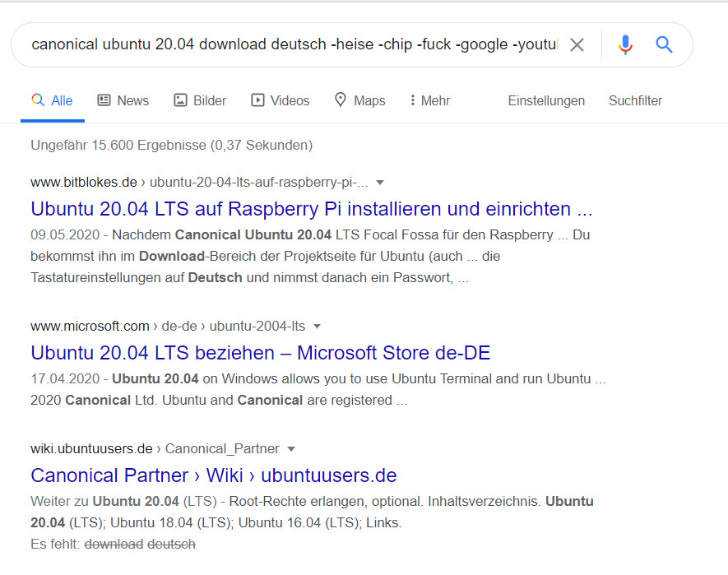The height and width of the screenshot is (575, 728).
Task: Click the www.bitblokes.de URL breadcrumb
Action: (84, 183)
